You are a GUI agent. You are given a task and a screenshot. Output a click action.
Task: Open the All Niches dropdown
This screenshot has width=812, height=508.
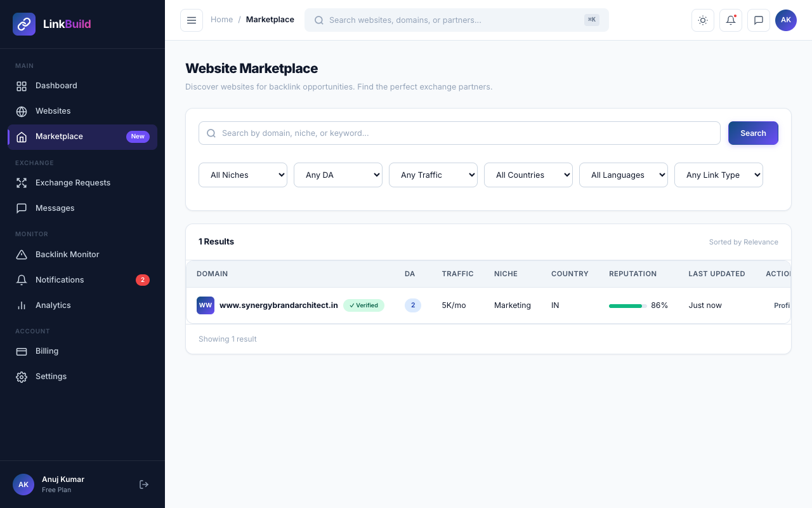click(243, 175)
